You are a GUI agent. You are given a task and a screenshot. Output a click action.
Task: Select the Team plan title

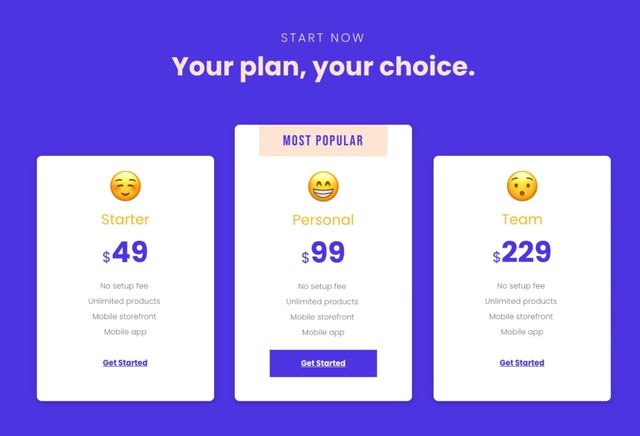(x=522, y=219)
